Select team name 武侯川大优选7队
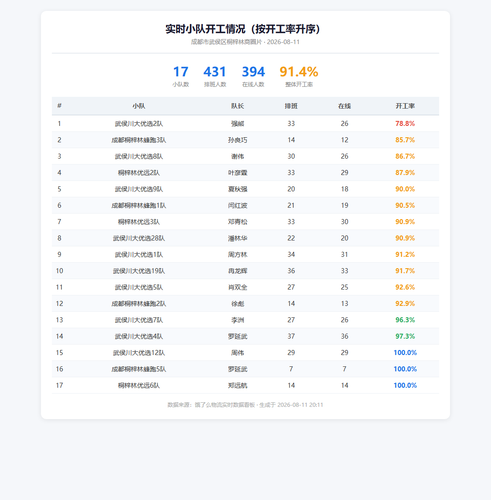Viewport: 491px width, 500px height. click(x=139, y=320)
